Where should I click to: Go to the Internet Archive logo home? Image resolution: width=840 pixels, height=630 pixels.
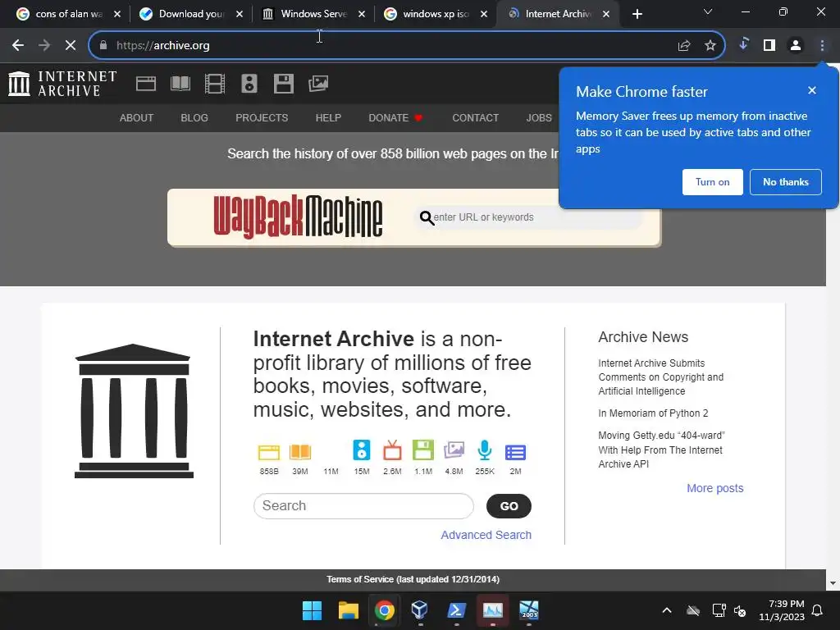tap(62, 84)
